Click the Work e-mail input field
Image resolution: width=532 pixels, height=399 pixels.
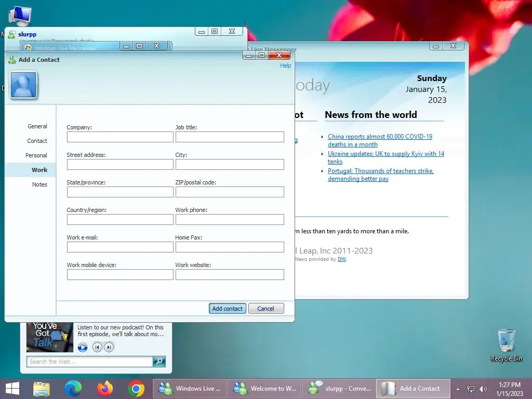[x=120, y=247]
